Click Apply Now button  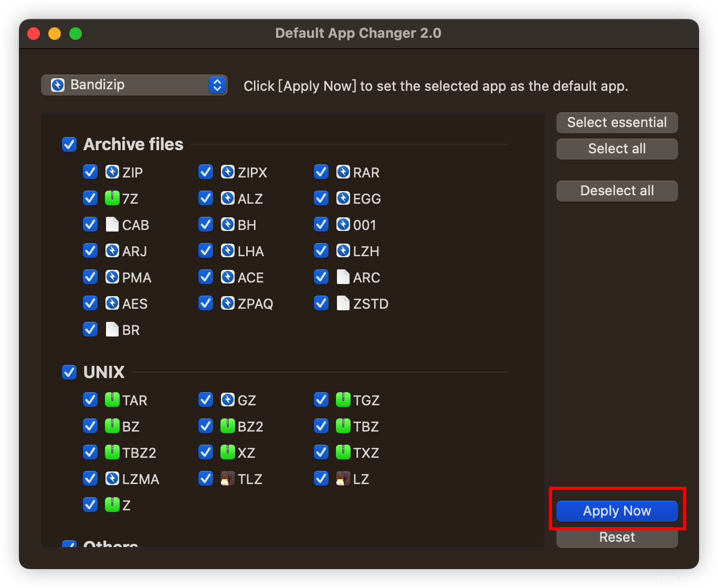617,511
